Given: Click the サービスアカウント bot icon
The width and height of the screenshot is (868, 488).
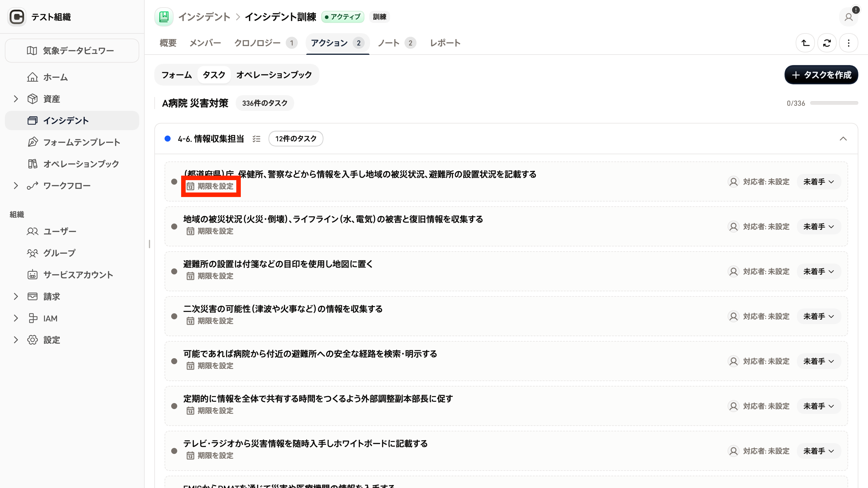Looking at the screenshot, I should (32, 275).
